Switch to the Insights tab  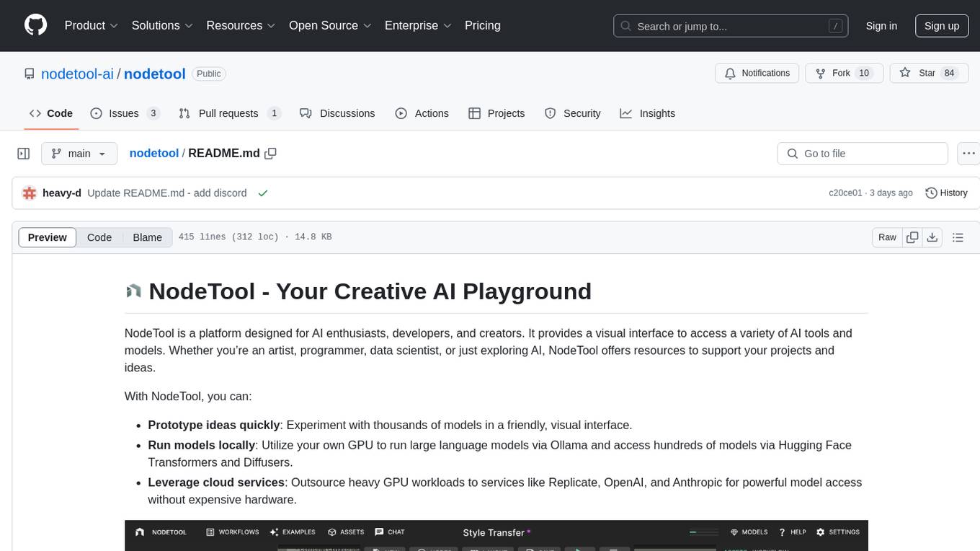[x=648, y=113]
